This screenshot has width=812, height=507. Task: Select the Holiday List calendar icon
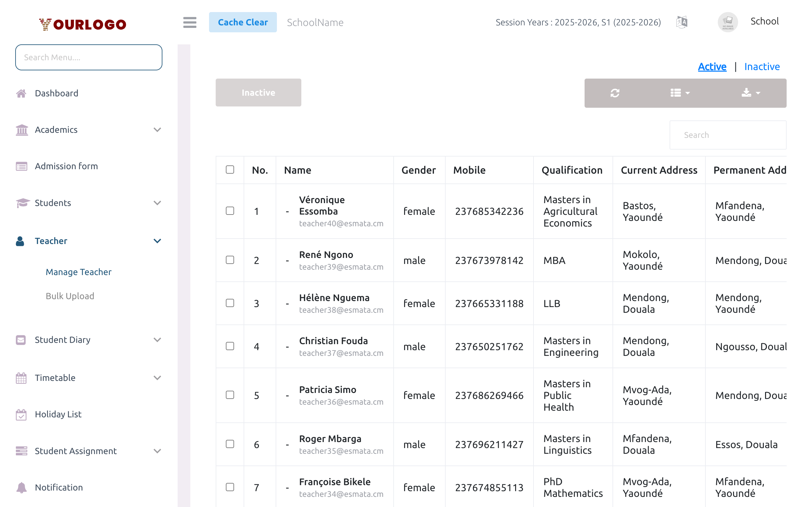pos(21,414)
